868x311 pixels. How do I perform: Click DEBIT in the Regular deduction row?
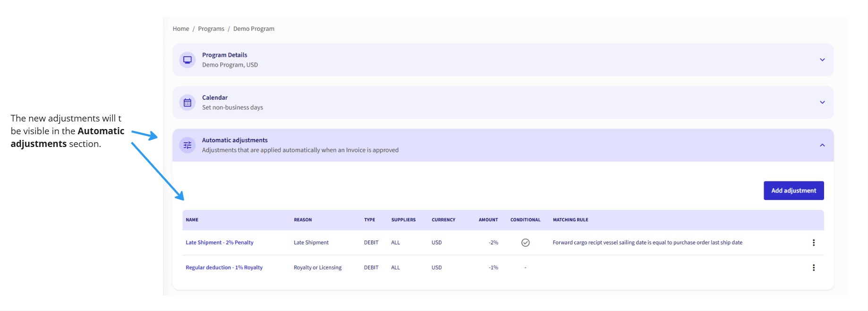[x=371, y=268]
